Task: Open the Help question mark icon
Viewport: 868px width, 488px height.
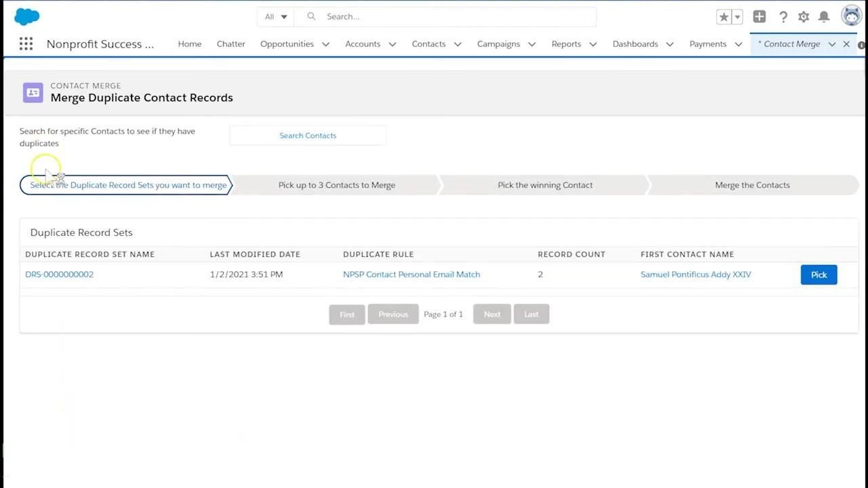Action: (x=783, y=17)
